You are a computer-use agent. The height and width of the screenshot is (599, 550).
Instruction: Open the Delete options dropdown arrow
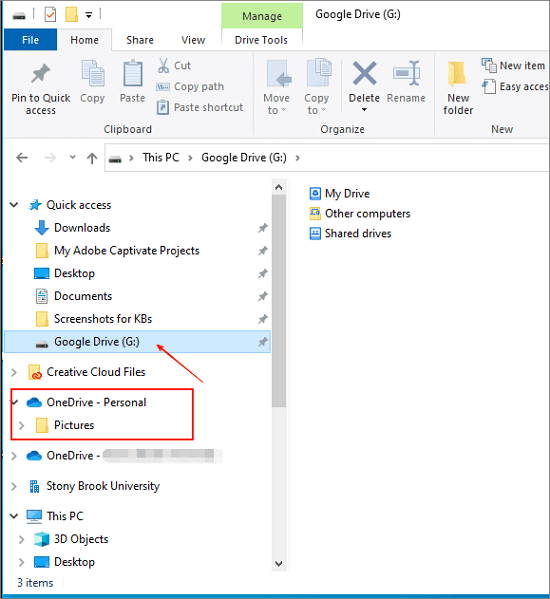364,110
